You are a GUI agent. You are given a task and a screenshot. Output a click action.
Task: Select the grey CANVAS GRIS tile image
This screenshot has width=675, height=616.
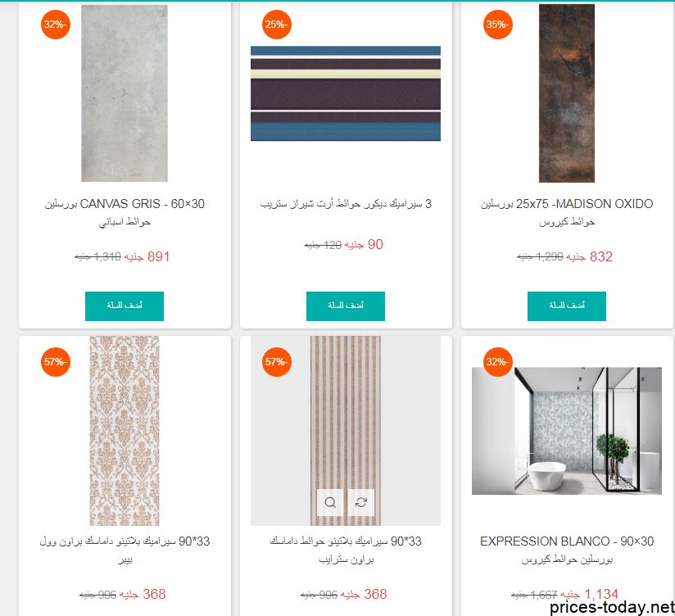125,93
